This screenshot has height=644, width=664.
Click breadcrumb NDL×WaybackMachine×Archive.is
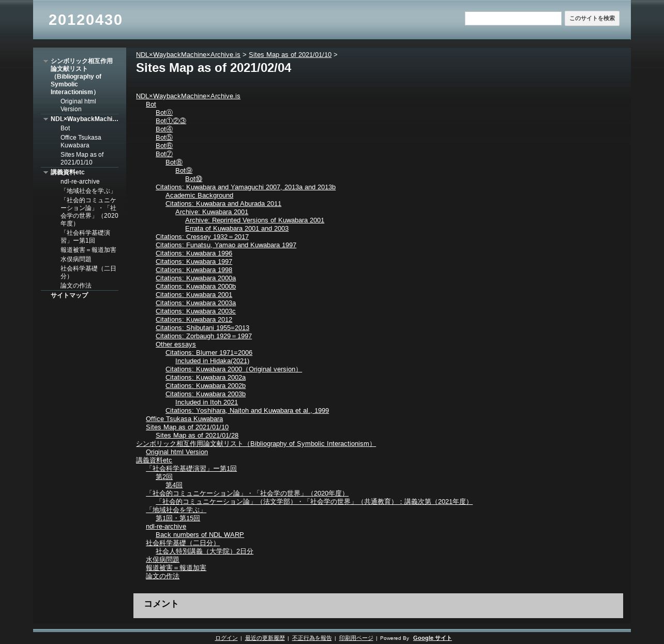[188, 54]
